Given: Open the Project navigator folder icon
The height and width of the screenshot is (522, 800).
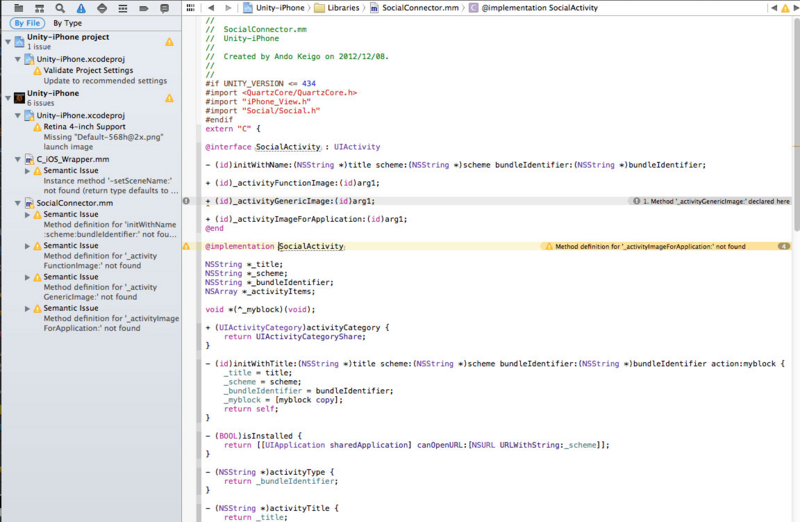Looking at the screenshot, I should (x=19, y=8).
